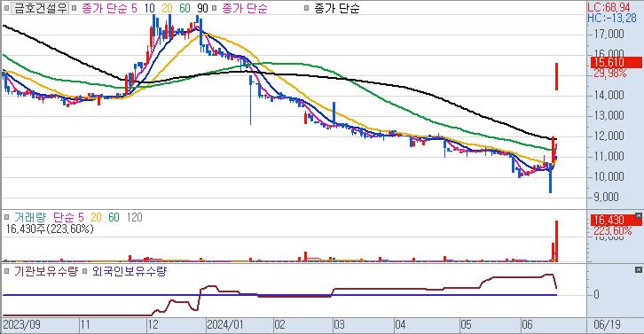The width and height of the screenshot is (644, 334).
Task: Click the 9,000 price axis label
Action: [606, 198]
